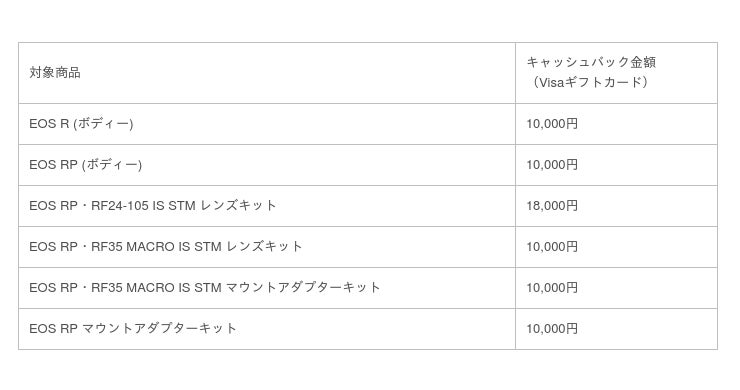Select 10,000円 for RF35 MACRO レンズキット
740x390 pixels.
click(x=552, y=246)
